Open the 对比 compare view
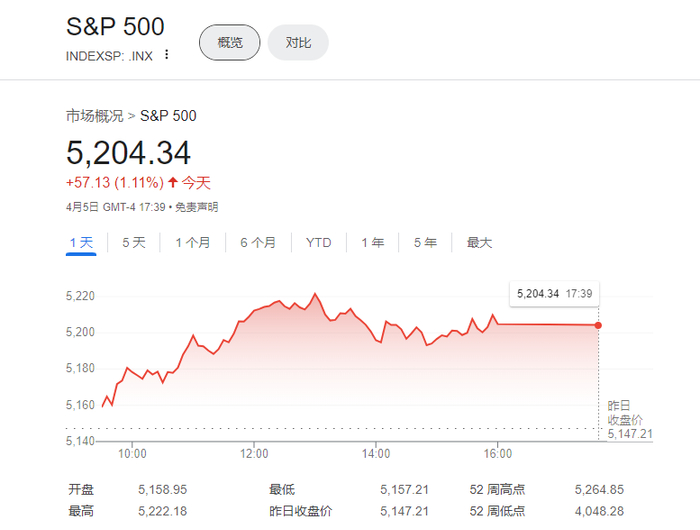 tap(298, 42)
